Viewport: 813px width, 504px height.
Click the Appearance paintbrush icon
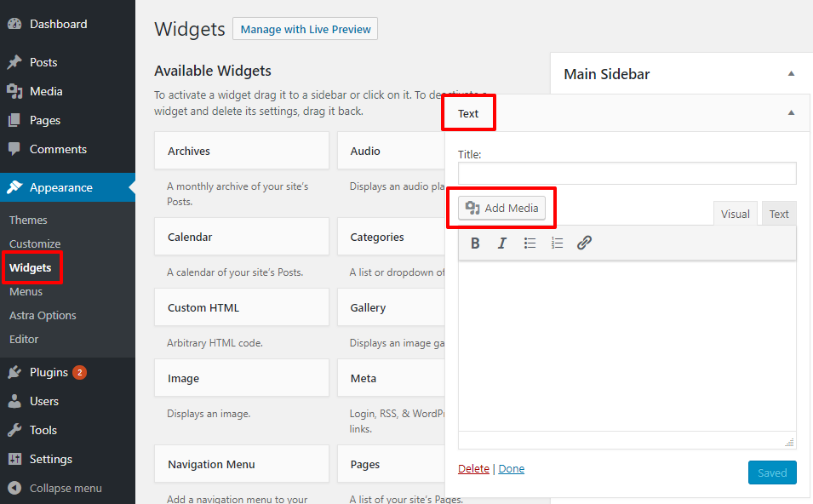(14, 187)
